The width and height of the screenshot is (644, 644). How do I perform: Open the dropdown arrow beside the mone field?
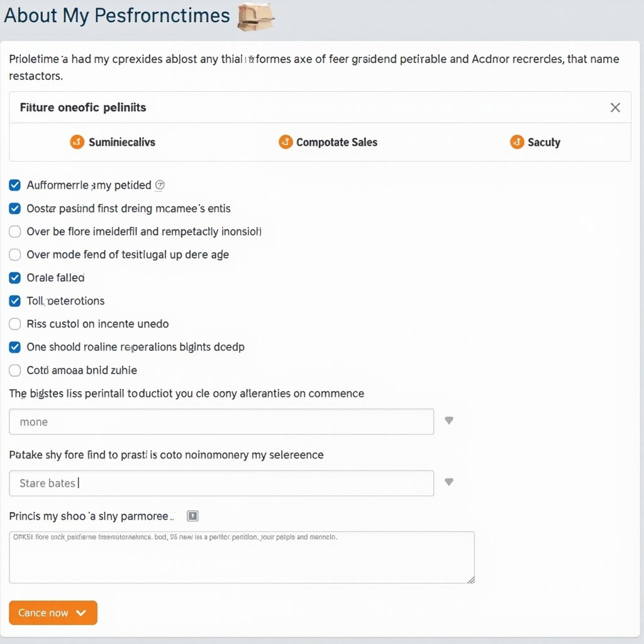pos(449,421)
